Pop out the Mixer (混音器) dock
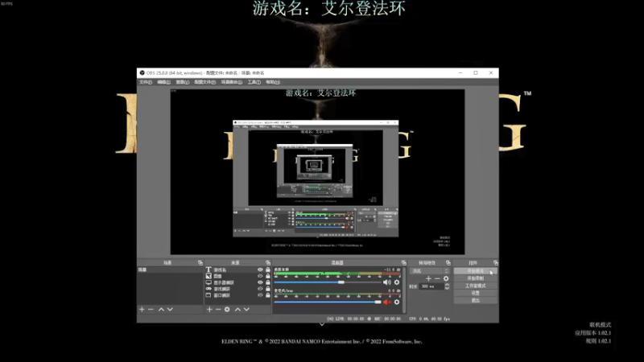 (404, 263)
